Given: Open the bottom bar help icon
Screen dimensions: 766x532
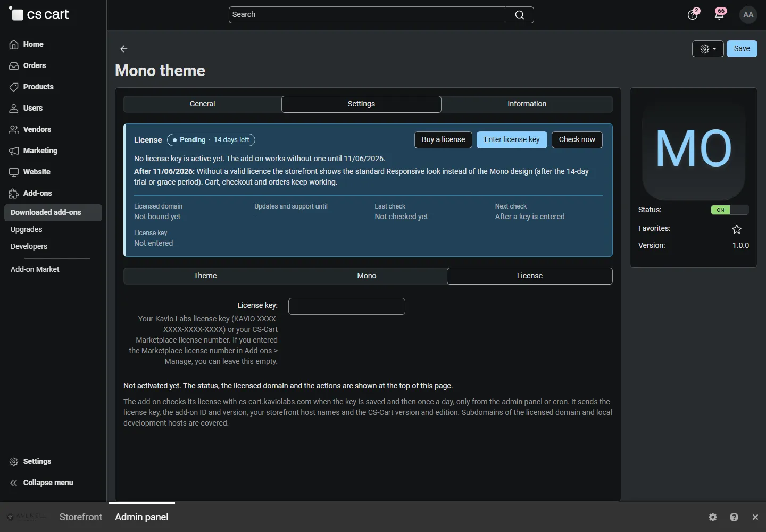Looking at the screenshot, I should (734, 517).
